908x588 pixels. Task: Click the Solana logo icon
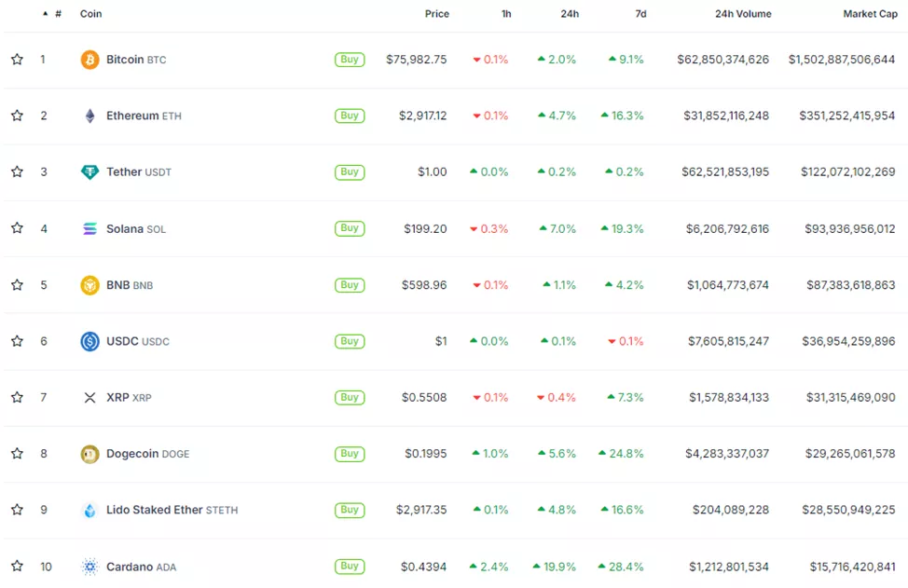coord(89,228)
